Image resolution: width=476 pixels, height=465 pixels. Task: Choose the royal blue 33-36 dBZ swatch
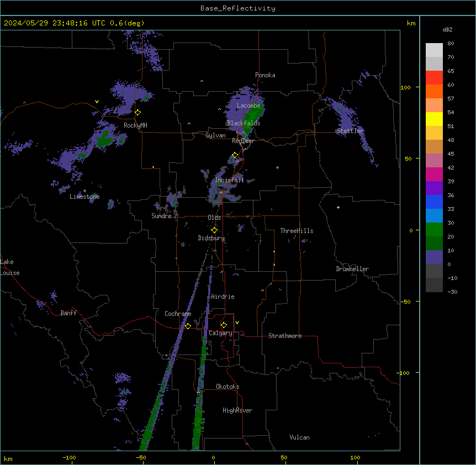pyautogui.click(x=434, y=202)
